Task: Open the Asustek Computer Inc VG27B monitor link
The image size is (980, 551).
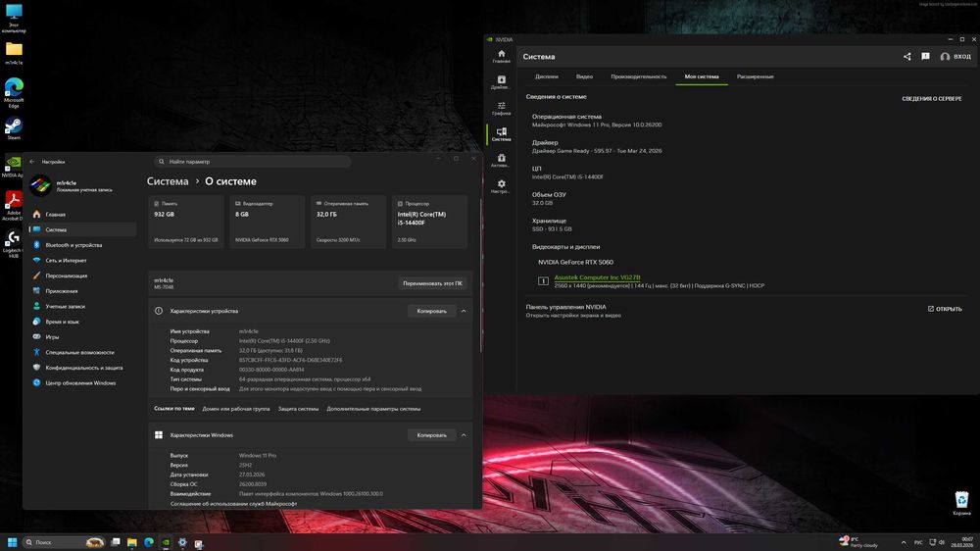Action: [x=597, y=277]
